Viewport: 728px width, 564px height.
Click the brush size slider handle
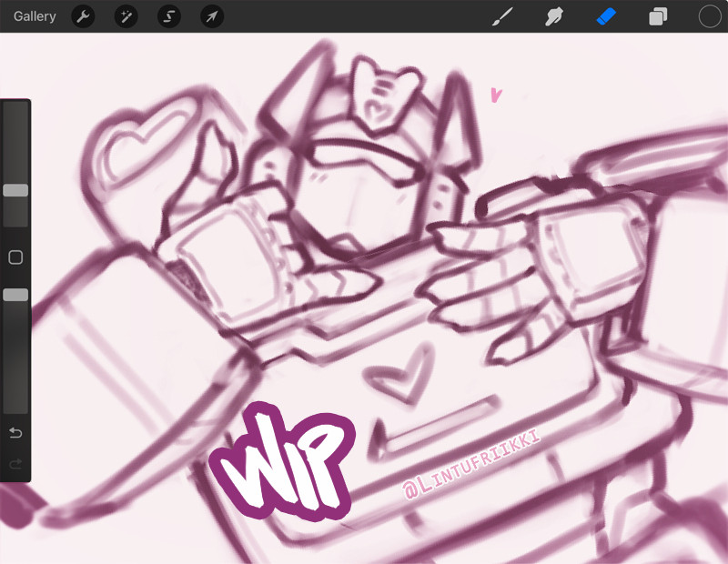(15, 190)
